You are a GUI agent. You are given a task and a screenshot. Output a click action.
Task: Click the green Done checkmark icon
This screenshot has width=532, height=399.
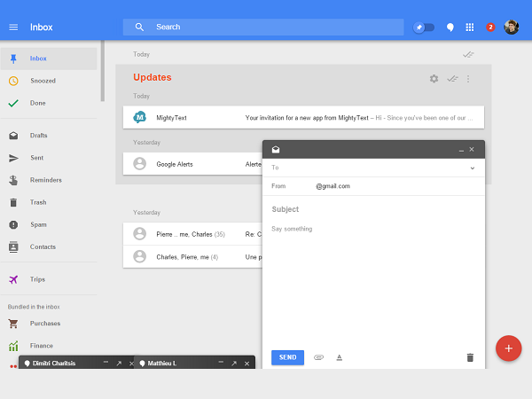pos(13,103)
